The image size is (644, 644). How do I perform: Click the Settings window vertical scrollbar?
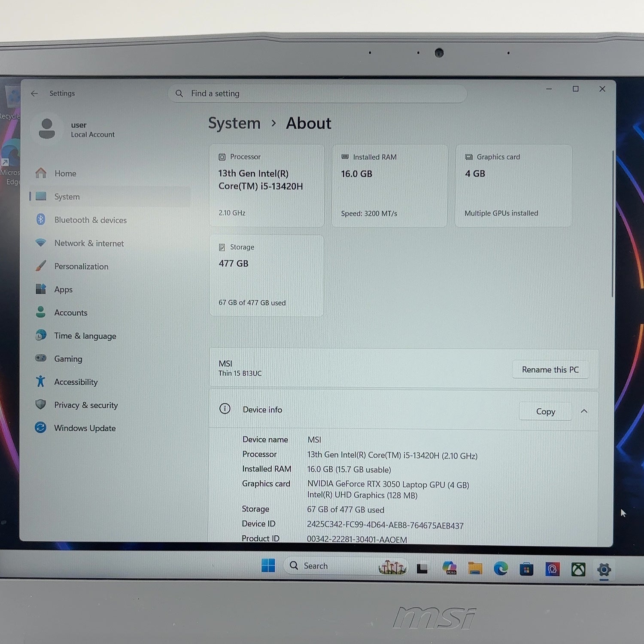[613, 223]
